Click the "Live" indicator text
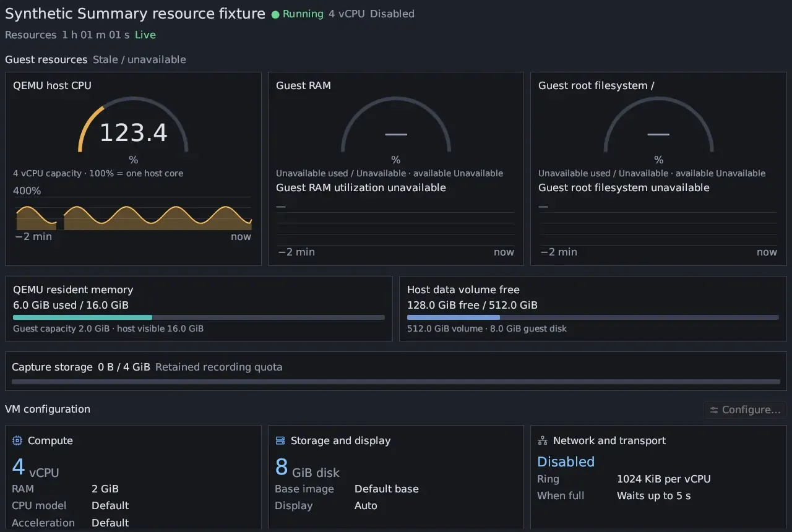Image resolution: width=792 pixels, height=532 pixels. click(145, 35)
